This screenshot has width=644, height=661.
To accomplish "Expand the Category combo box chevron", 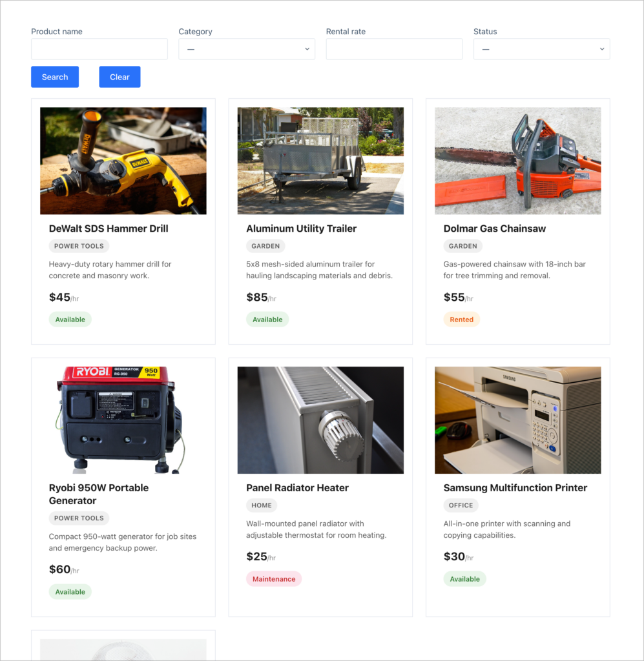I will click(307, 48).
